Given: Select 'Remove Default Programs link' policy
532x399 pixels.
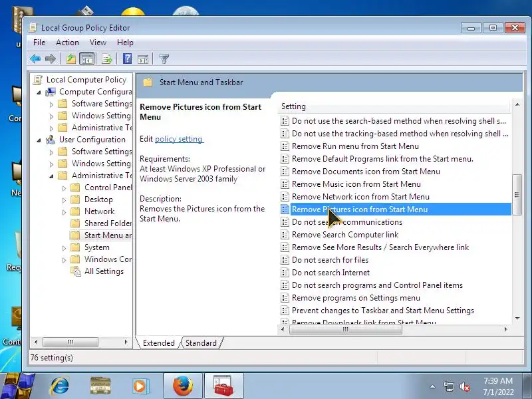Looking at the screenshot, I should click(x=382, y=159).
